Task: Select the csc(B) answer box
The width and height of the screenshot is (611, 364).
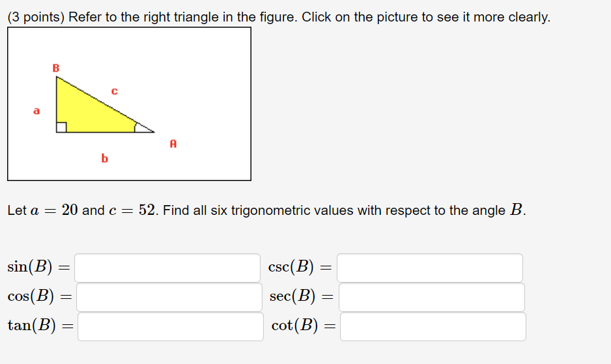Action: click(x=429, y=268)
